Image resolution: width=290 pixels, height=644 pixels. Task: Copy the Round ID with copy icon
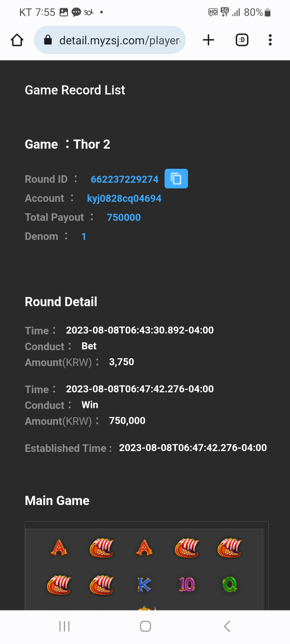pyautogui.click(x=176, y=179)
